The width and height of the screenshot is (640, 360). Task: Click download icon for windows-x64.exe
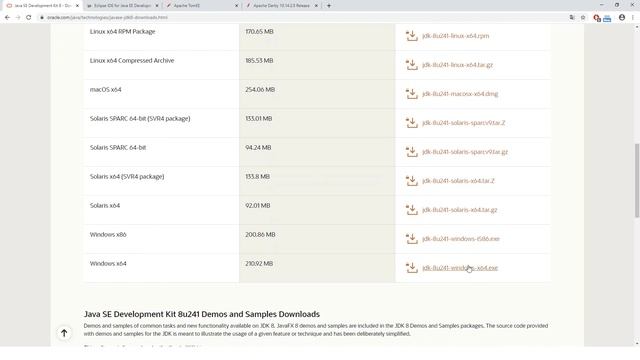411,267
